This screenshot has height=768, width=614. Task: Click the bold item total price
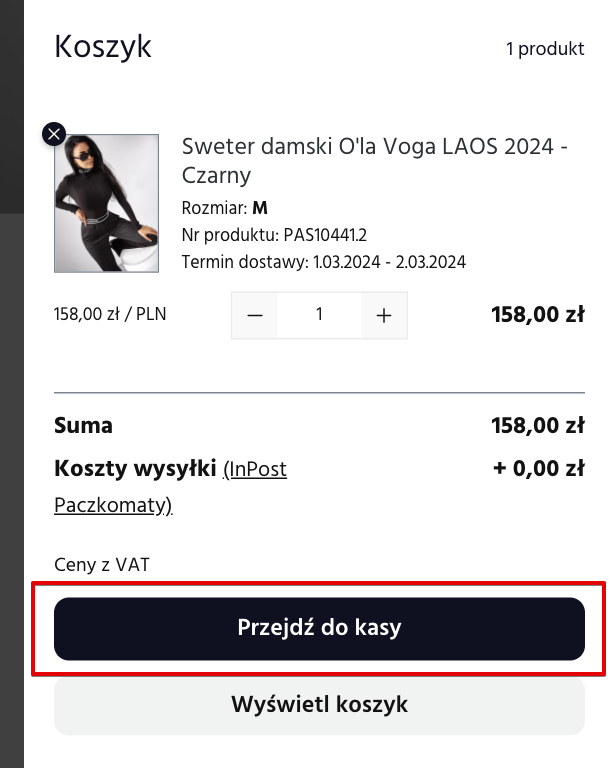(538, 314)
